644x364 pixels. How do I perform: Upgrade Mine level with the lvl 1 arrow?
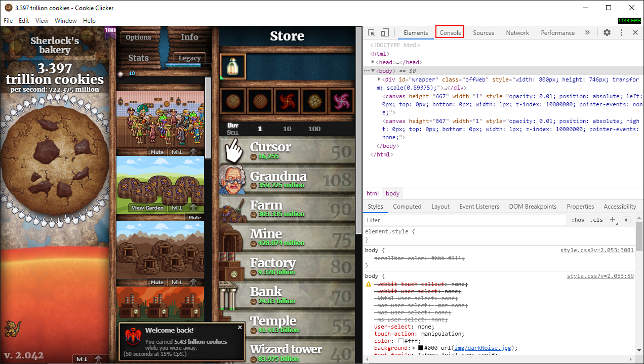point(194,282)
